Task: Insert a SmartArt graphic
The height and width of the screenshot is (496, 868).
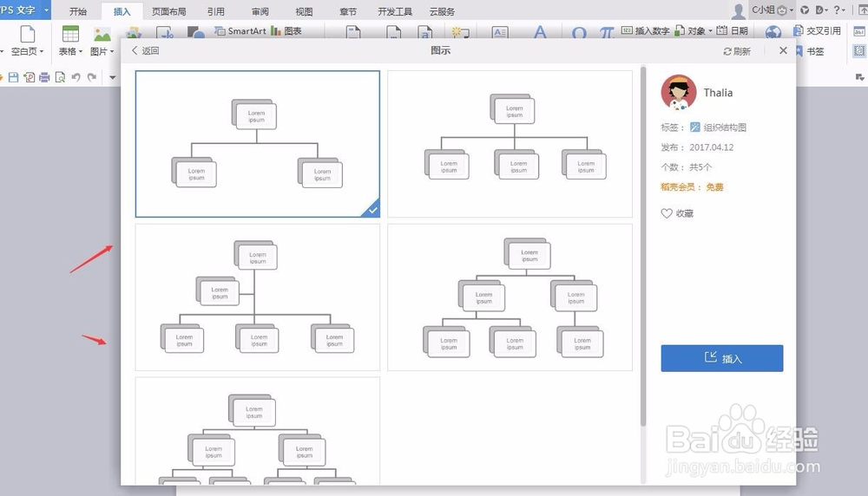Action: click(240, 31)
